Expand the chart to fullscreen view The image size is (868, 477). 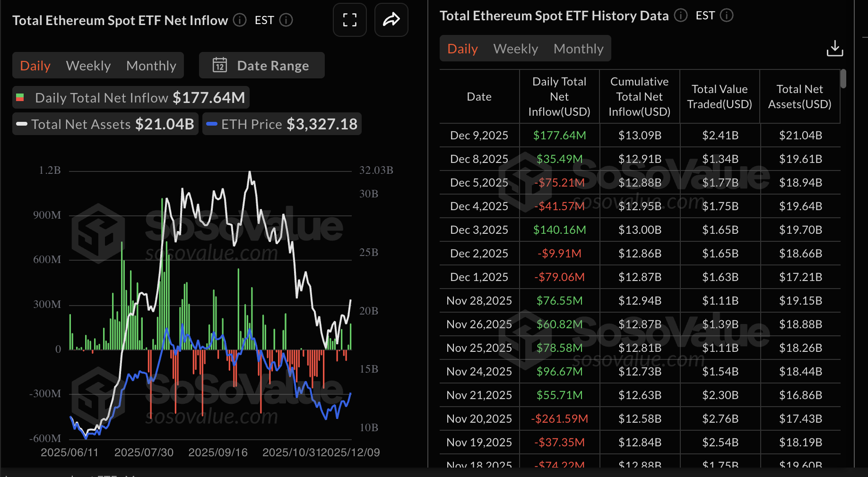tap(349, 20)
